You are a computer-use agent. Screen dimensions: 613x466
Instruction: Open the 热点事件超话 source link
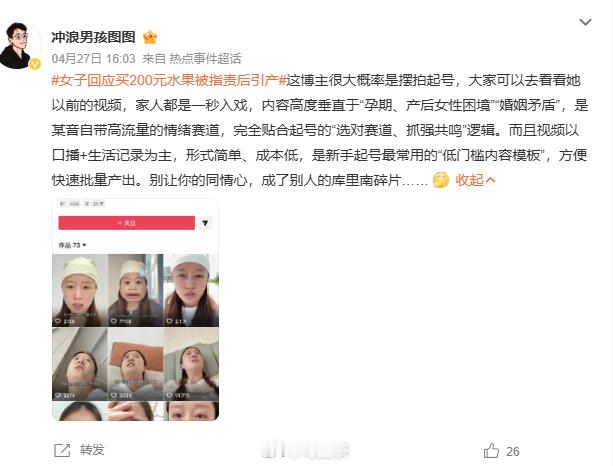click(x=205, y=59)
